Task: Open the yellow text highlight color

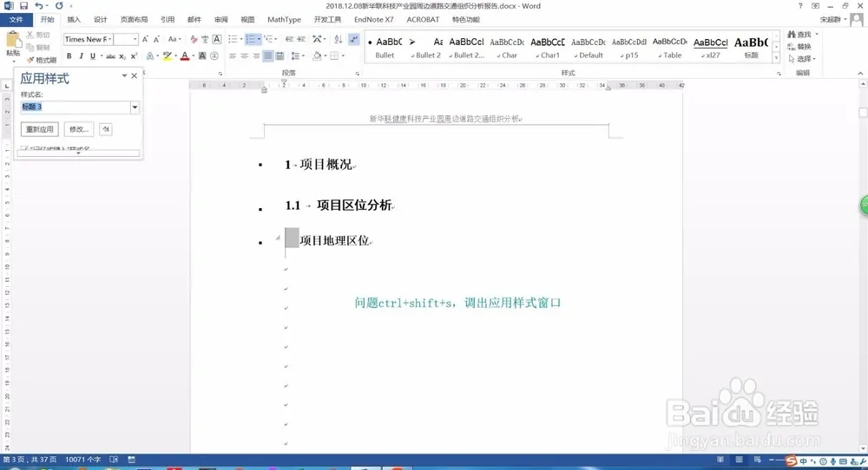Action: pos(168,55)
